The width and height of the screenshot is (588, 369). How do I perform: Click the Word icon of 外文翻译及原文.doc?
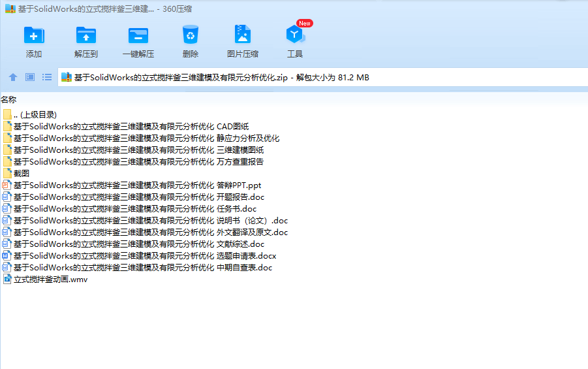click(x=7, y=232)
